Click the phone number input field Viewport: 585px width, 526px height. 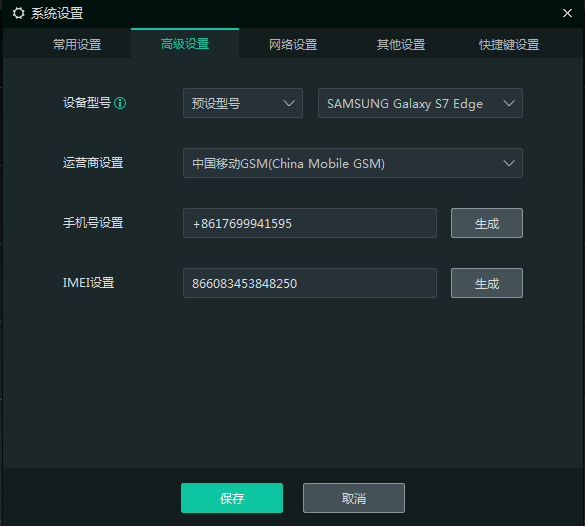pos(310,223)
